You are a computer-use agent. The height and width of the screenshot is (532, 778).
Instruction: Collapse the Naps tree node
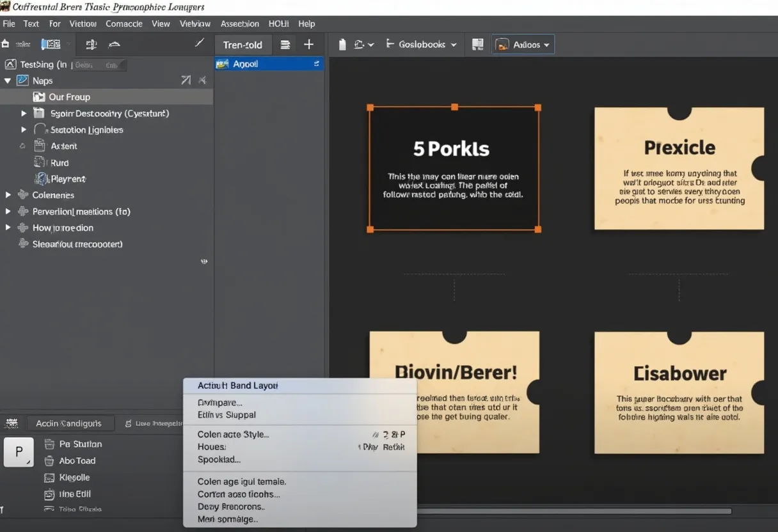8,81
